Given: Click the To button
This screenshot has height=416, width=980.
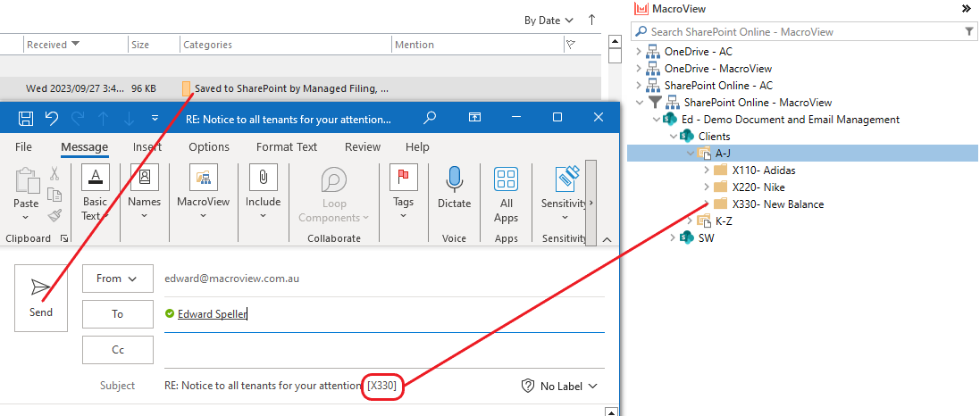Looking at the screenshot, I should coord(118,314).
